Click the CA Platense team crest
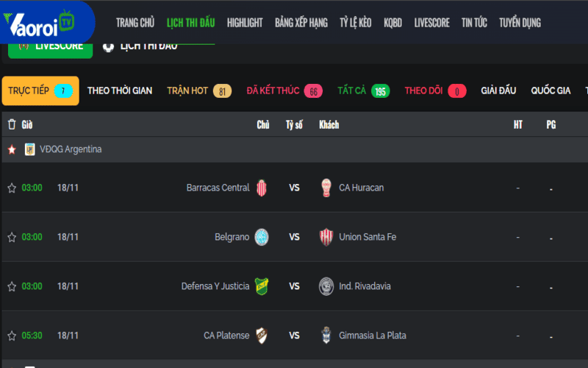 coord(261,336)
